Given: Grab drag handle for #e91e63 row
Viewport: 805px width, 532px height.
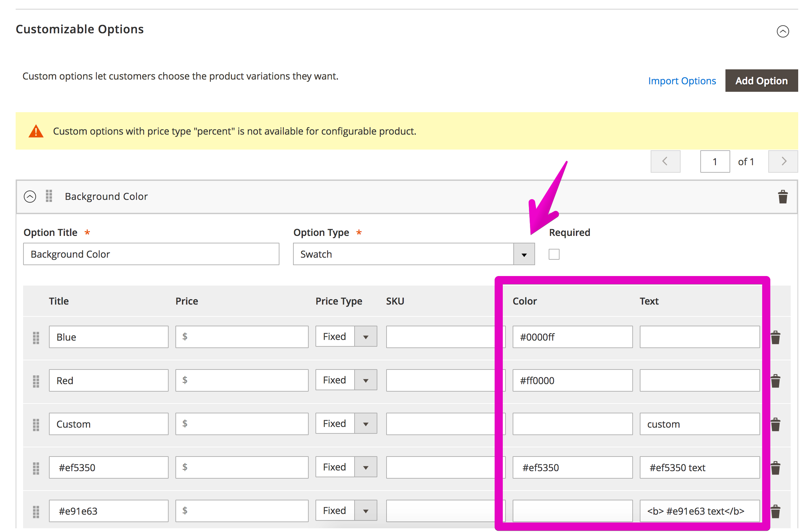Looking at the screenshot, I should click(36, 512).
